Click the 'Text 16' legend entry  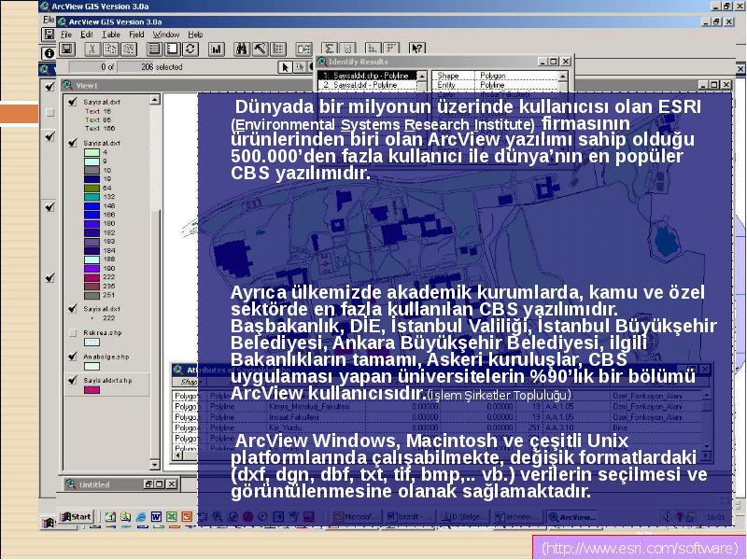click(98, 111)
